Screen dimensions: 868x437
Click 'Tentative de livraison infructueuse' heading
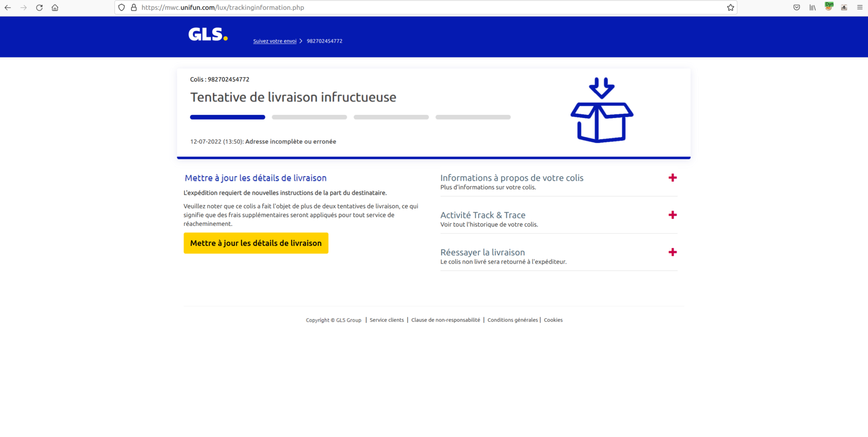293,97
